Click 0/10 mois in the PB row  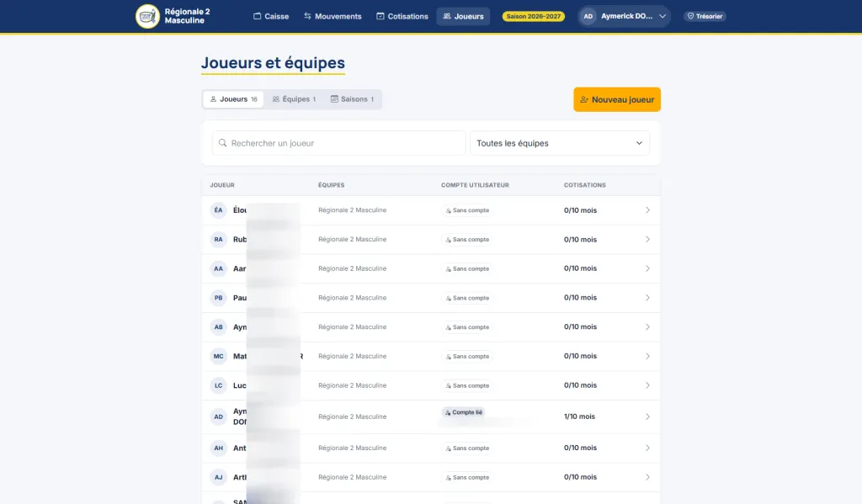coord(580,298)
